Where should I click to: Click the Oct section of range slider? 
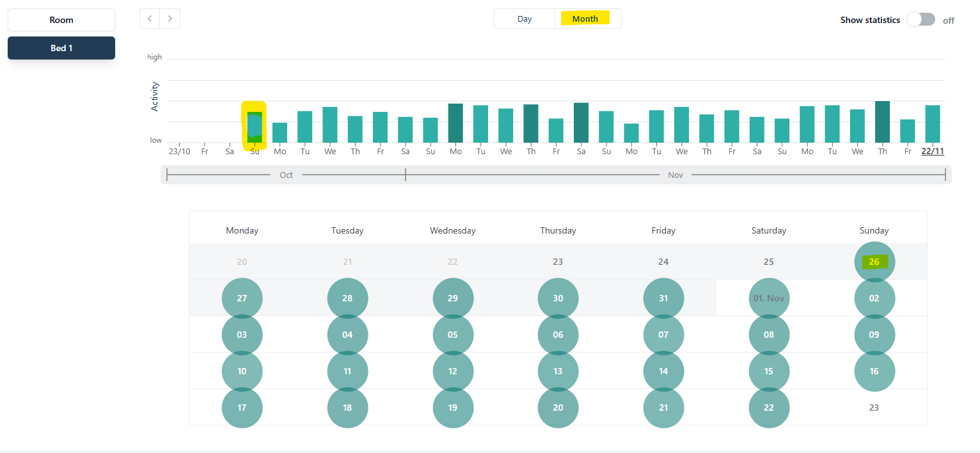pyautogui.click(x=286, y=175)
